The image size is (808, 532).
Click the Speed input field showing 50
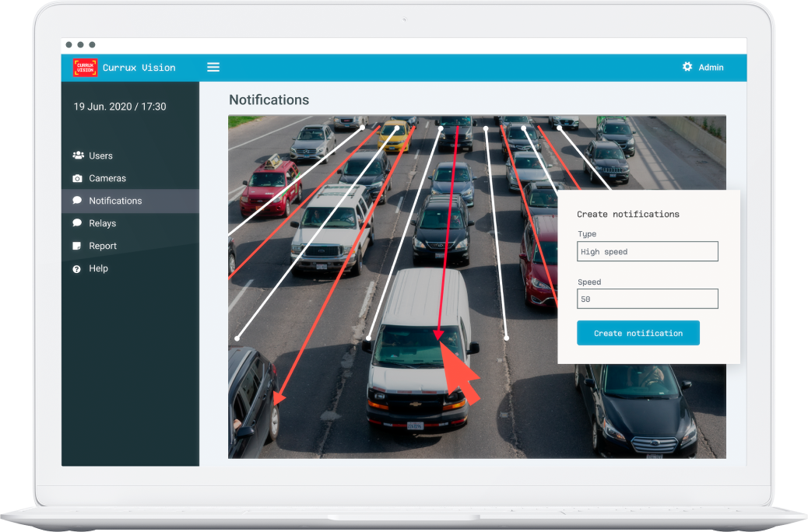point(647,299)
